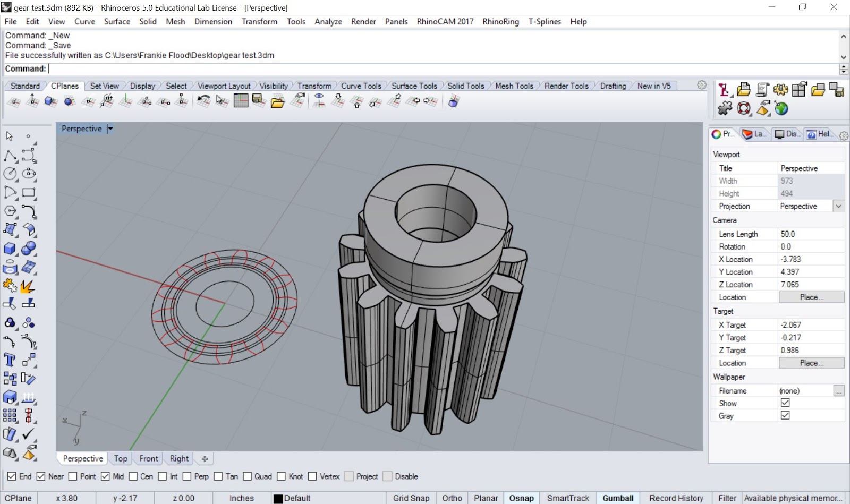Click the globe icon in right toolbar
Image resolution: width=850 pixels, height=504 pixels.
[x=781, y=109]
